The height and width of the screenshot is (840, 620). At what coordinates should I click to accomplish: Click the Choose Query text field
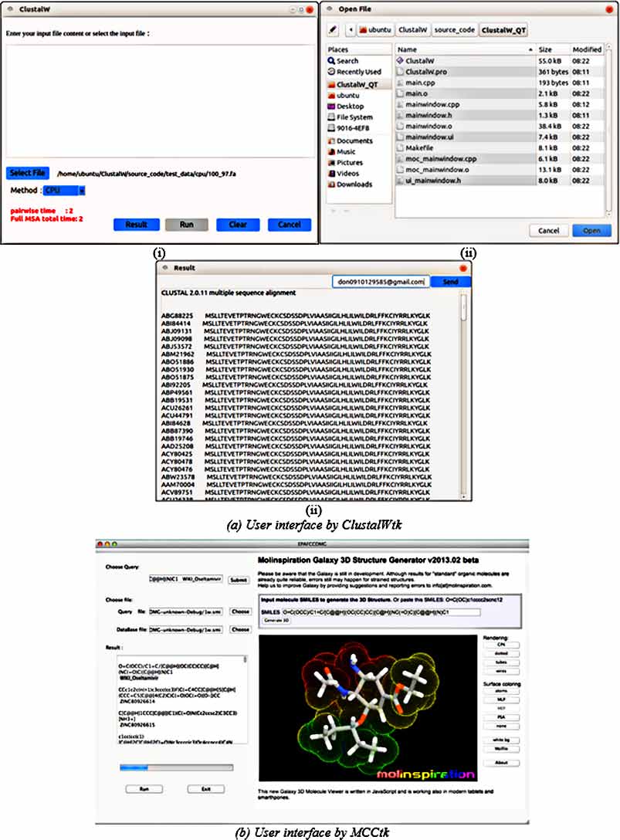186,579
